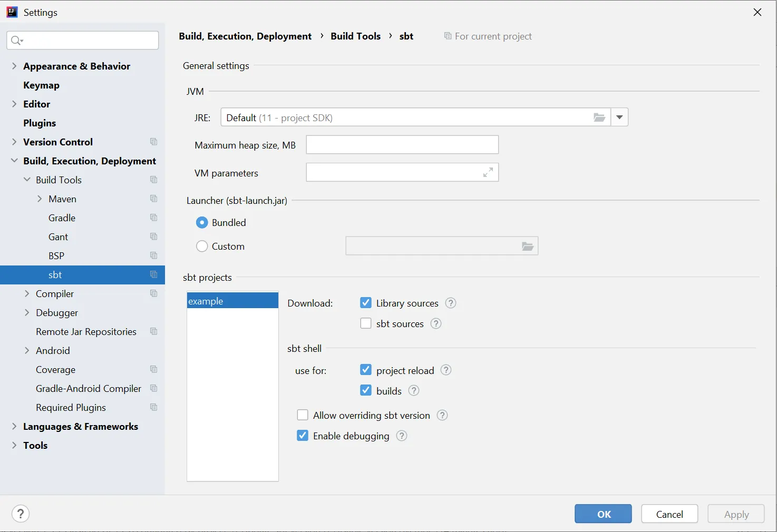Click the OK button
Screen dimensions: 777x532
pyautogui.click(x=603, y=514)
